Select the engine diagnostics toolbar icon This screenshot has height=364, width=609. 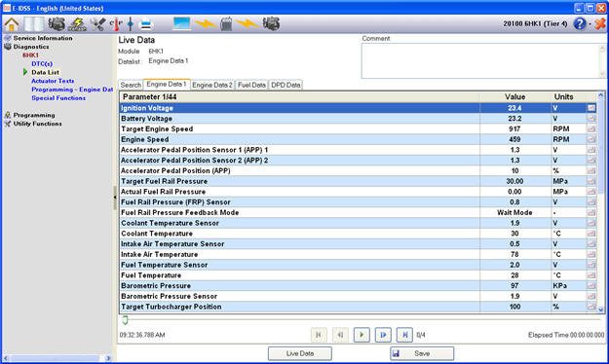click(57, 24)
